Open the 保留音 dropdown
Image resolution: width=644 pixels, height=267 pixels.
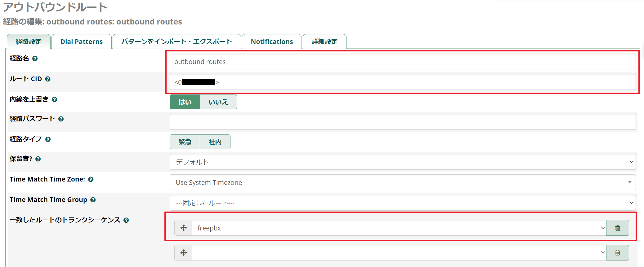click(x=402, y=162)
